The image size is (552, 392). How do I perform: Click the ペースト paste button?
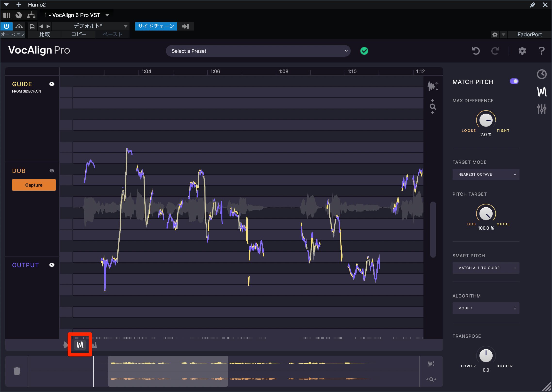pyautogui.click(x=113, y=34)
